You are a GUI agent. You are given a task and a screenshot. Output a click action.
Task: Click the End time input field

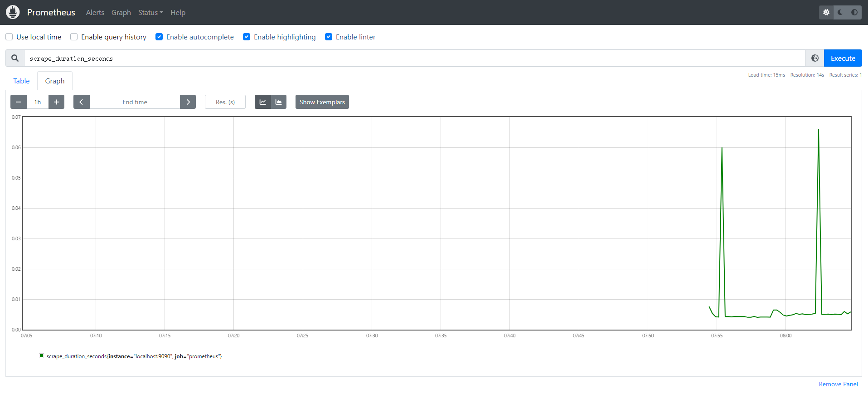point(135,102)
